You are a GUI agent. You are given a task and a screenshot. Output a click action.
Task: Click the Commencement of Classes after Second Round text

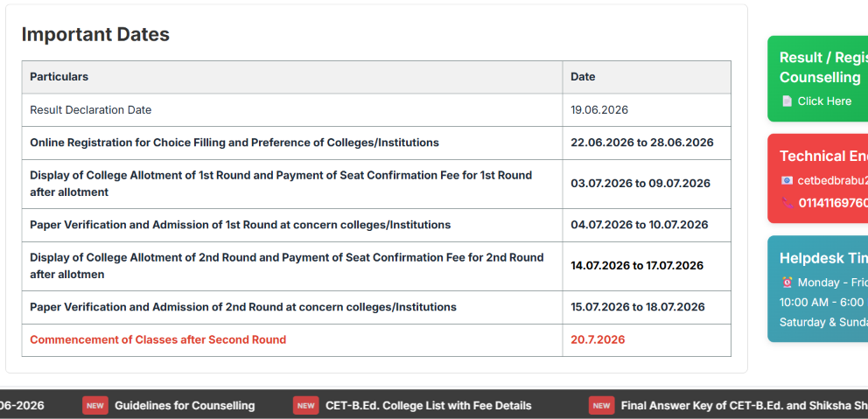pyautogui.click(x=157, y=340)
